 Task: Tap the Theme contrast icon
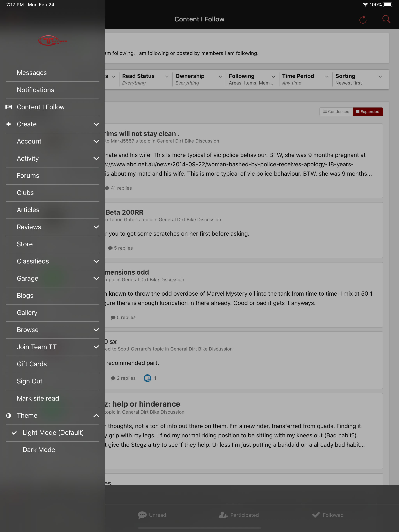tap(9, 416)
